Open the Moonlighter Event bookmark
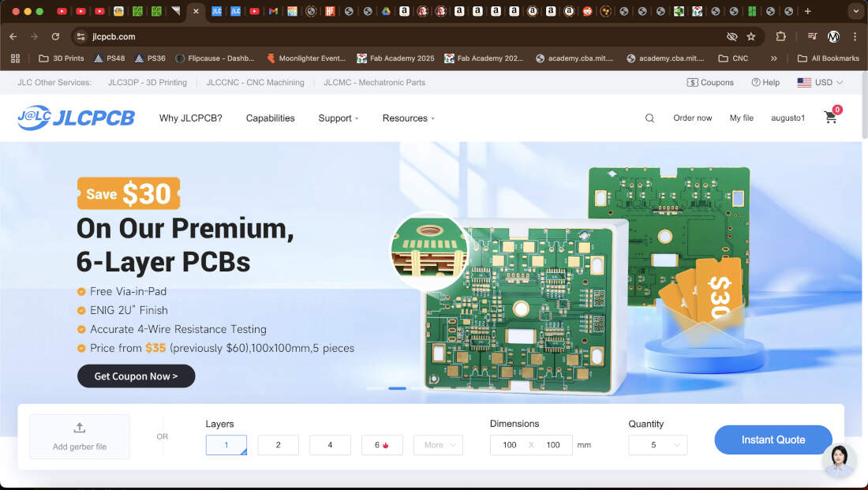 click(305, 58)
